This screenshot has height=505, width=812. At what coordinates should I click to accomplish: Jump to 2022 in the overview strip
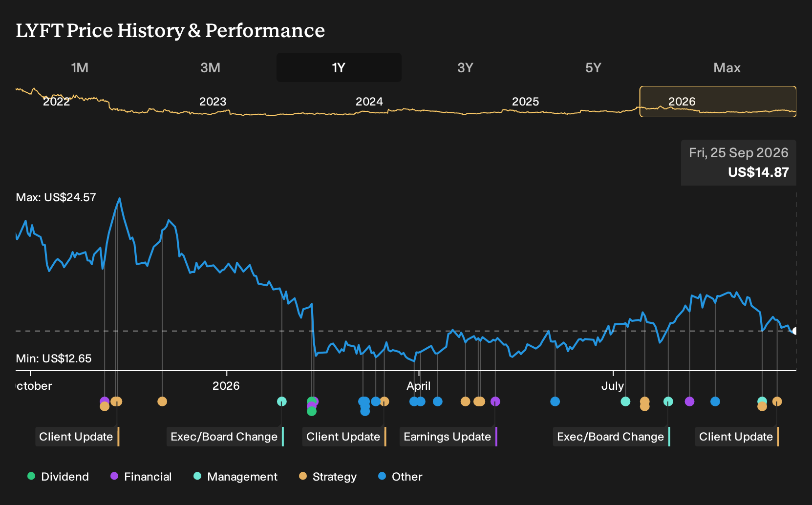point(57,102)
